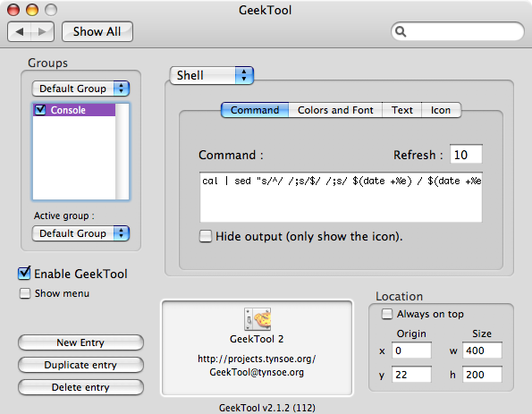Click inside the Command text area
Viewport: 532px width, 414px height.
pyautogui.click(x=341, y=197)
